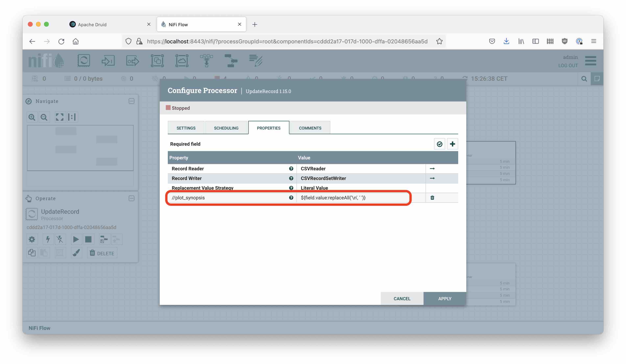Open the COMMENTS tab
The image size is (626, 364).
point(310,128)
